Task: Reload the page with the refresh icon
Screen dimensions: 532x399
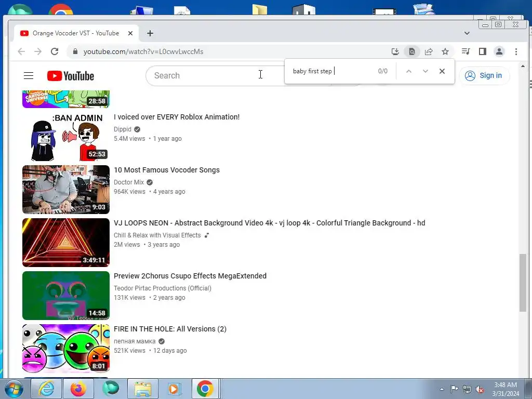Action: pyautogui.click(x=55, y=51)
